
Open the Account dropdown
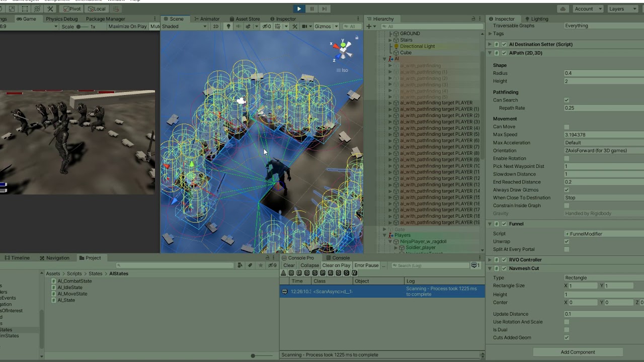[588, 9]
